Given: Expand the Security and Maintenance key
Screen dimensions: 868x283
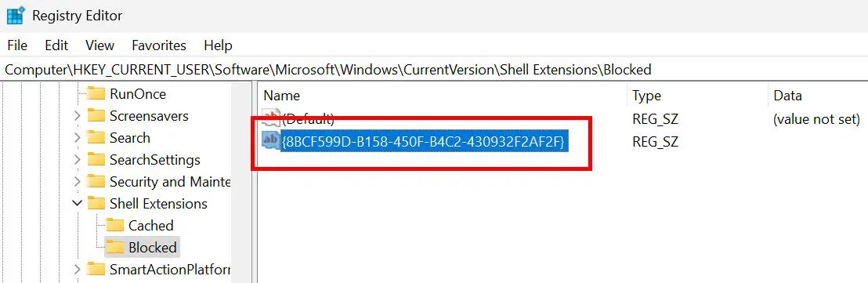Looking at the screenshot, I should (78, 182).
